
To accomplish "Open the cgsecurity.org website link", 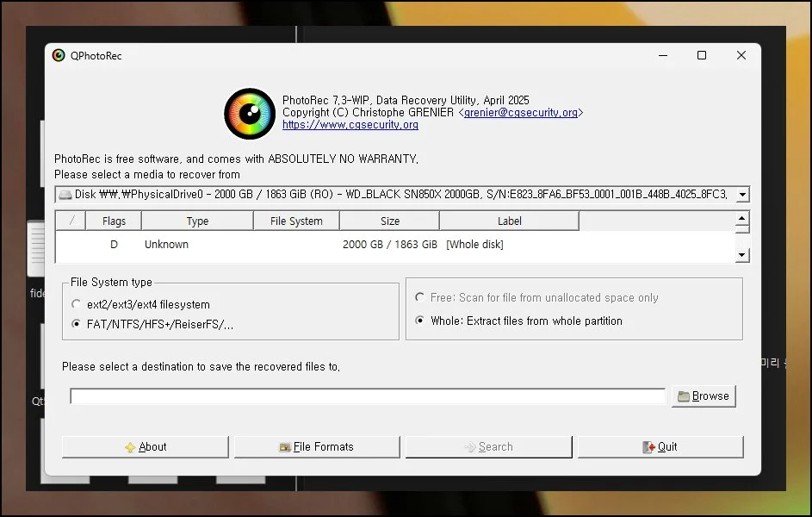I will coord(350,125).
